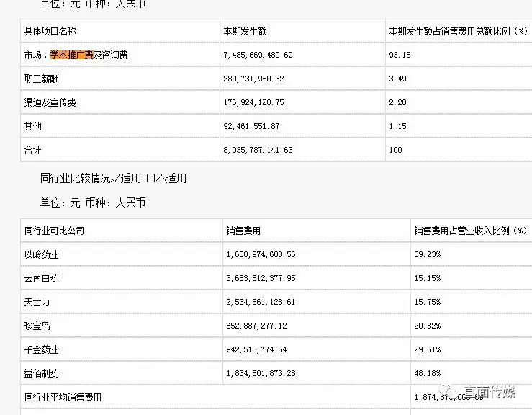The width and height of the screenshot is (532, 415).
Task: Click the highlighted text 学术推广费
Action: point(71,55)
